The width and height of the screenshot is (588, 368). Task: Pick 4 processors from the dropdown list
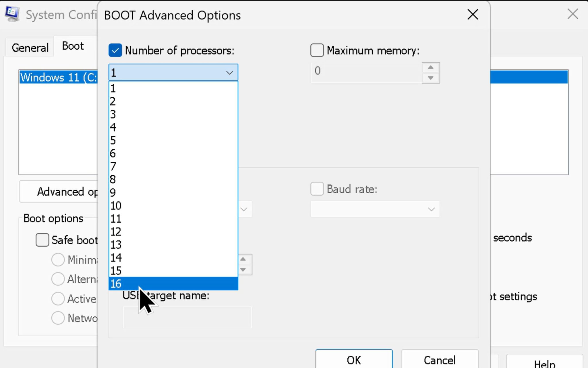pyautogui.click(x=173, y=127)
